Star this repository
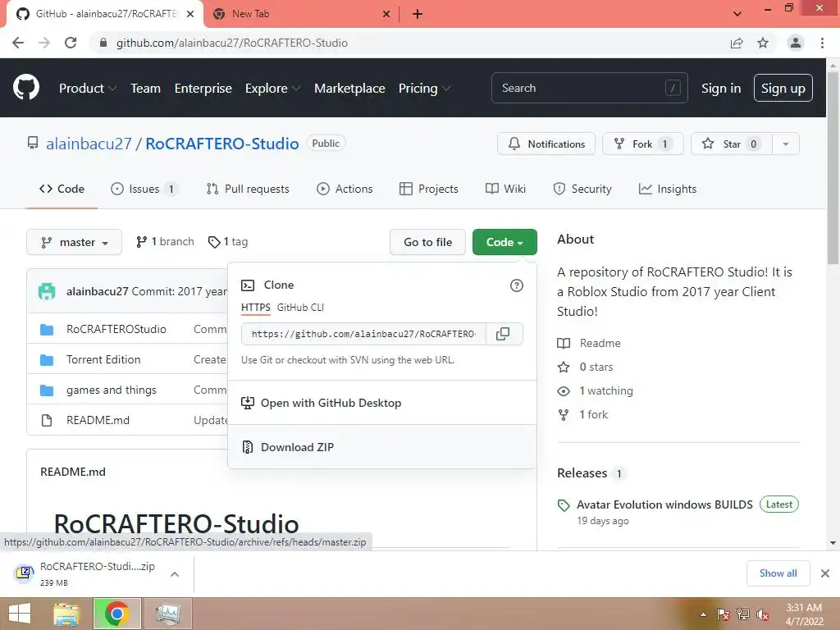 (x=731, y=144)
